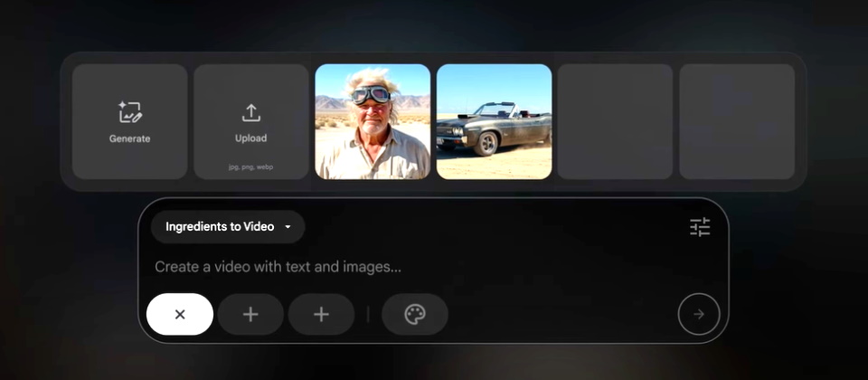
Task: Click the caret arrow beside Ingredients to Video
Action: 288,227
